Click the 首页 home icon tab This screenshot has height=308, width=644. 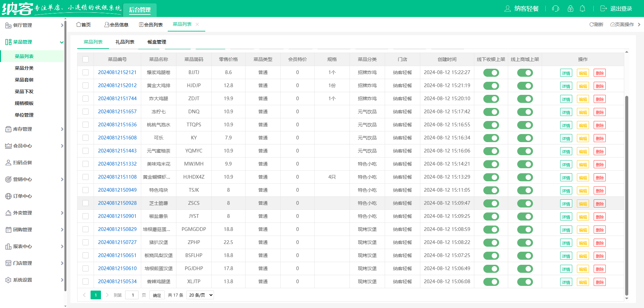click(x=79, y=24)
